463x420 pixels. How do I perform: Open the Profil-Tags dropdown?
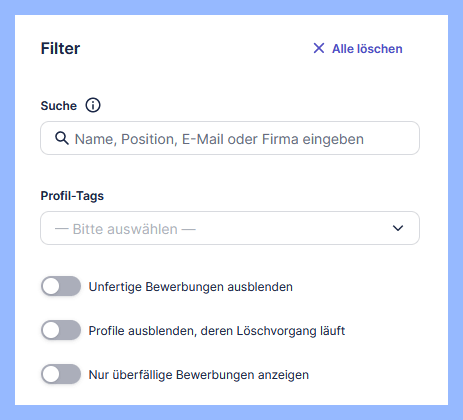point(230,228)
